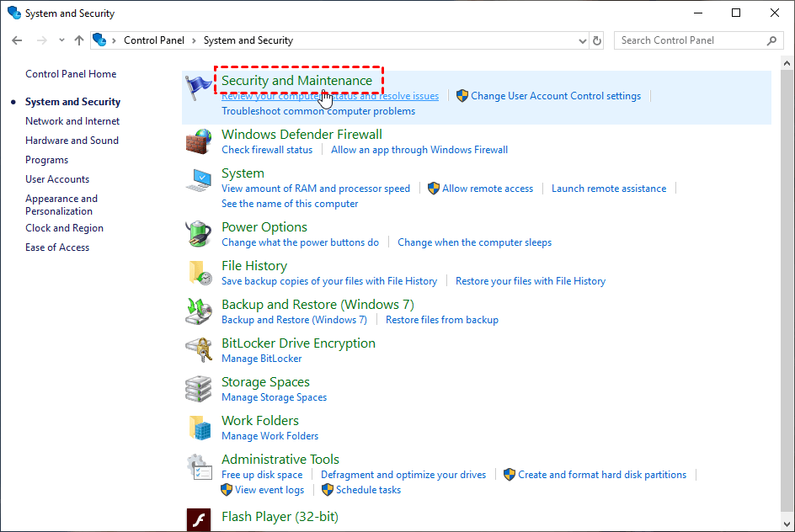The width and height of the screenshot is (795, 532).
Task: Open Allow an app through Windows Firewall
Action: pyautogui.click(x=419, y=150)
